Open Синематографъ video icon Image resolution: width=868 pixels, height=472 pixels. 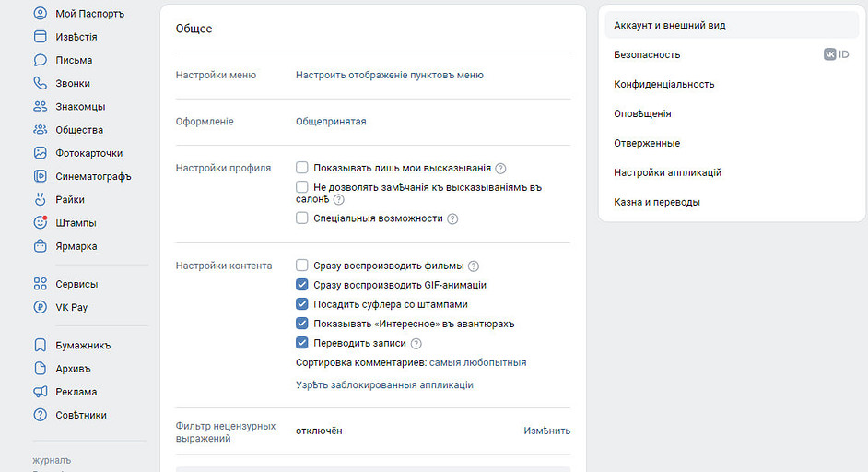pos(40,176)
